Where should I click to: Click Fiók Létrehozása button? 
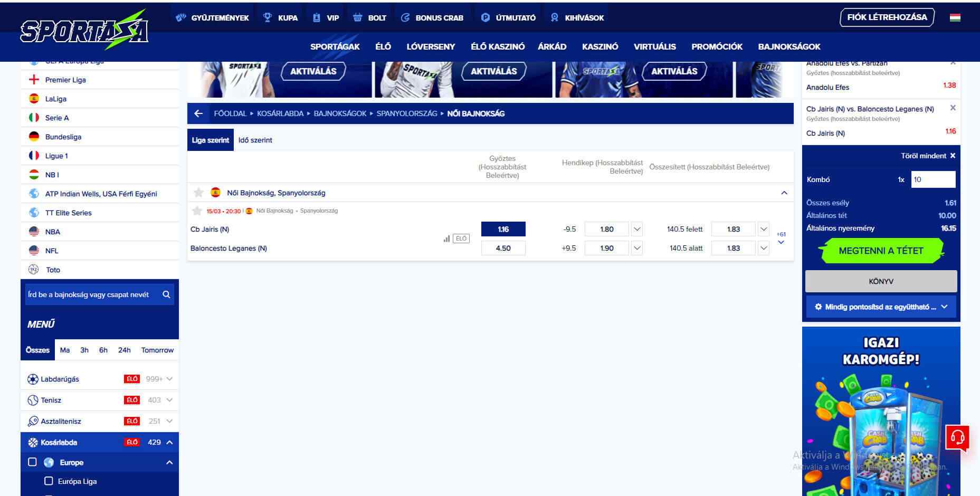887,17
